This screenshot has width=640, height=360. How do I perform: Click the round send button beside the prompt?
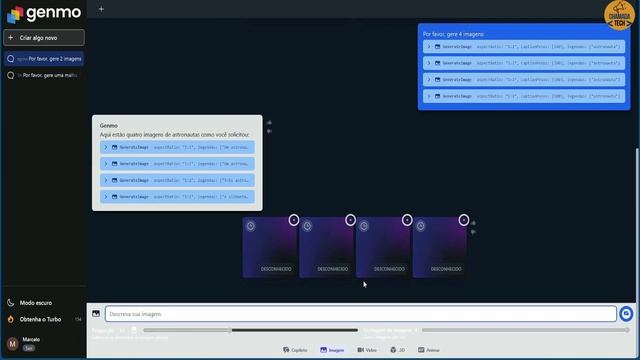[x=626, y=314]
